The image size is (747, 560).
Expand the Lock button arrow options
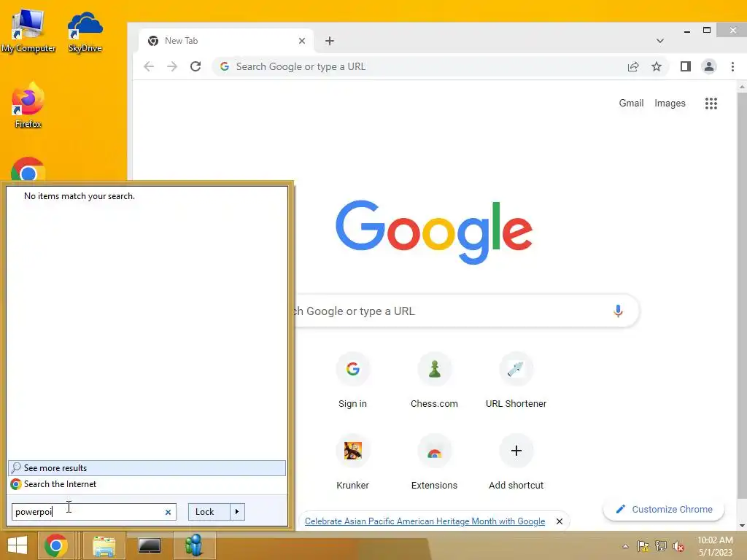pos(237,512)
